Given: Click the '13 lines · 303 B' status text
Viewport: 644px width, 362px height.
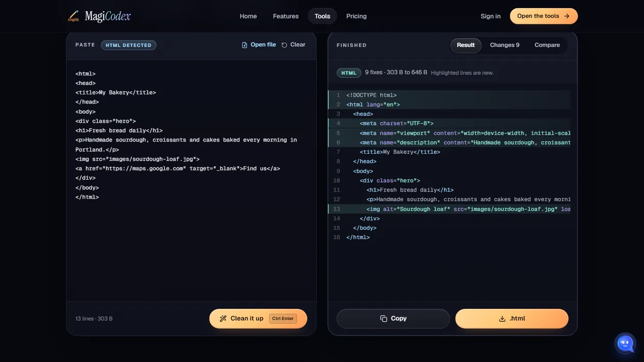Looking at the screenshot, I should 94,319.
